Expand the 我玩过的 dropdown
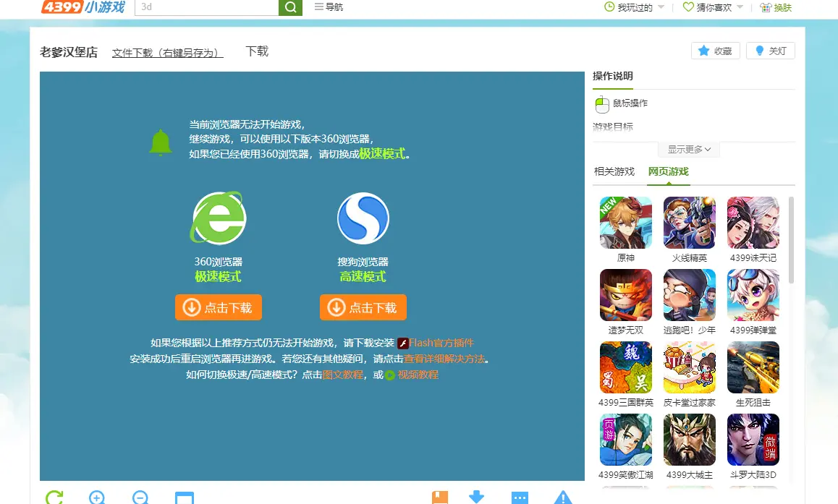Viewport: 838px width, 504px height. [x=661, y=7]
